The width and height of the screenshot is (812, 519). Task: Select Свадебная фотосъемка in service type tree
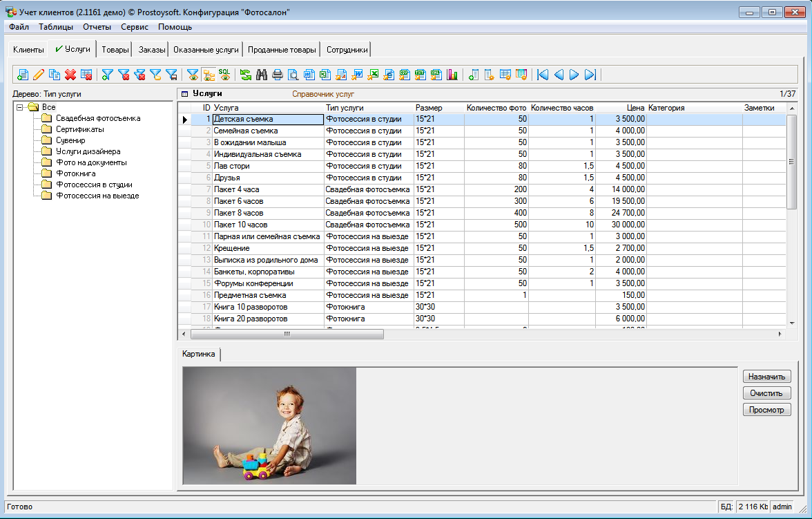tap(98, 118)
